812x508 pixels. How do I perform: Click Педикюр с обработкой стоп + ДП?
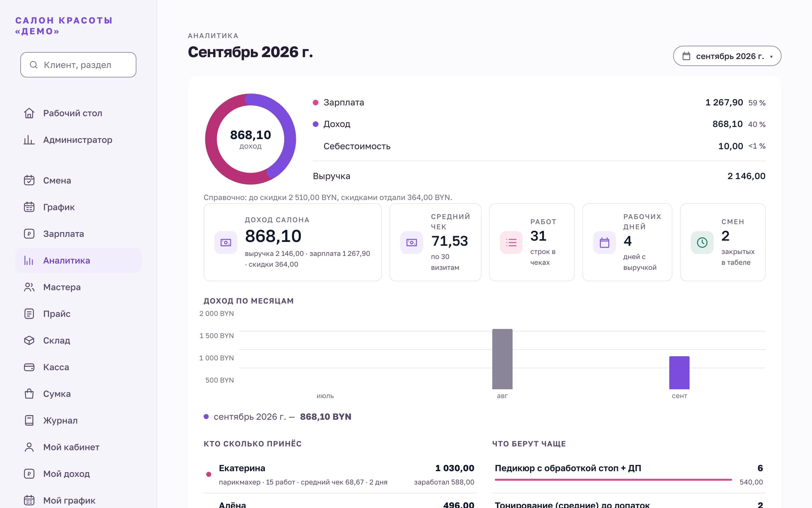coord(568,468)
